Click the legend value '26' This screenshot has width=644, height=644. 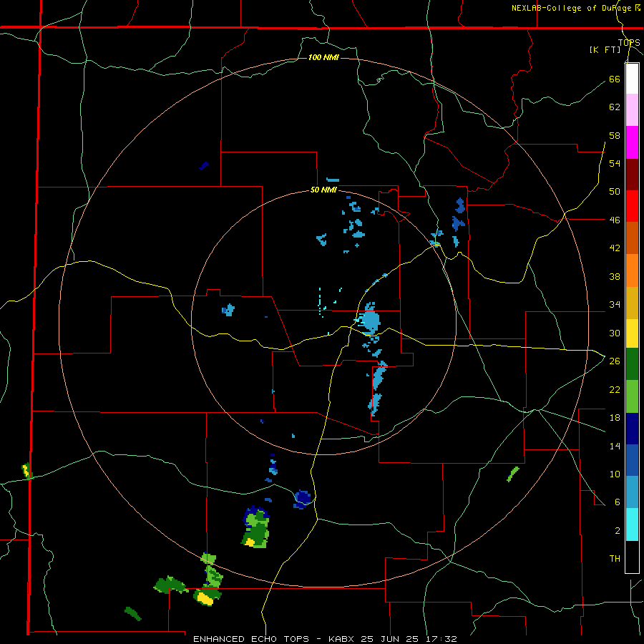[x=615, y=361]
